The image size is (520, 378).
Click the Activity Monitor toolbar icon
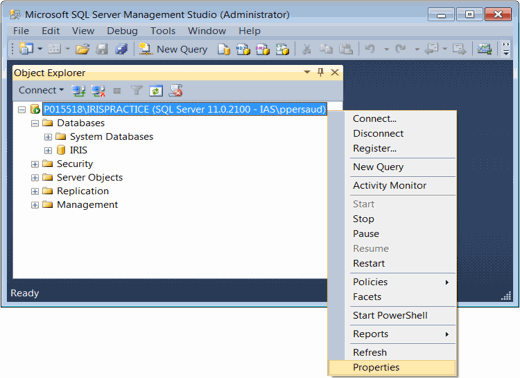pyautogui.click(x=484, y=49)
